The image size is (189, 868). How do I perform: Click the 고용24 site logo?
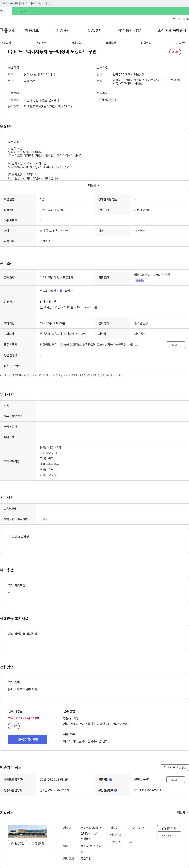pos(7,30)
